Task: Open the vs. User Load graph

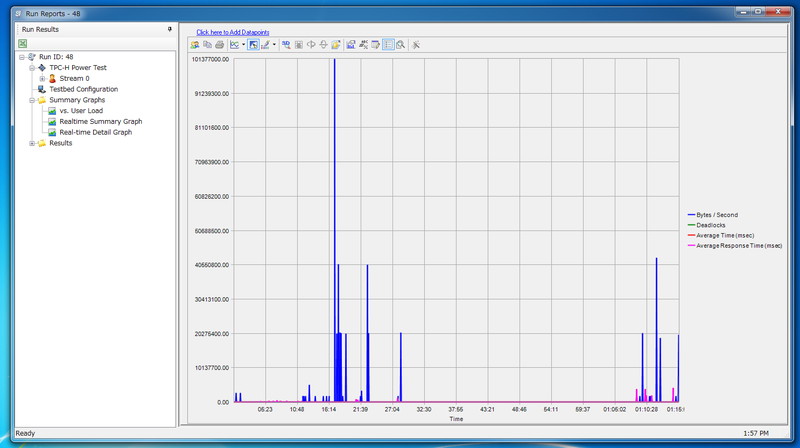Action: click(81, 110)
